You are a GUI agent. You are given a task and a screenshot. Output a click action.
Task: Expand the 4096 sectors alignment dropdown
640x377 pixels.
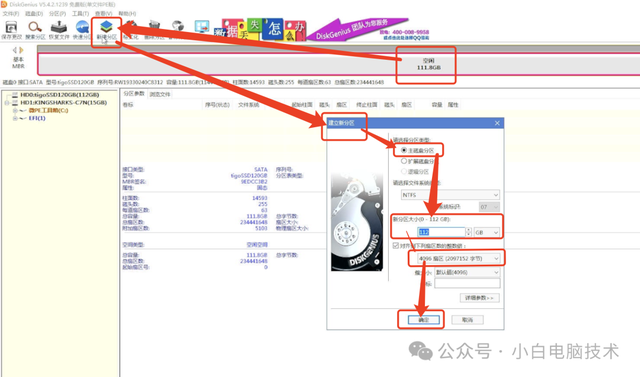pyautogui.click(x=458, y=258)
